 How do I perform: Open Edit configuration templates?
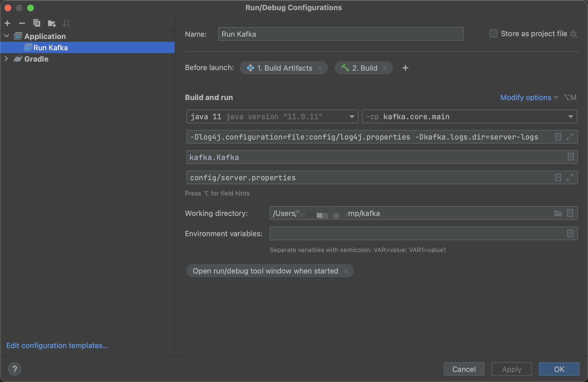pos(57,346)
